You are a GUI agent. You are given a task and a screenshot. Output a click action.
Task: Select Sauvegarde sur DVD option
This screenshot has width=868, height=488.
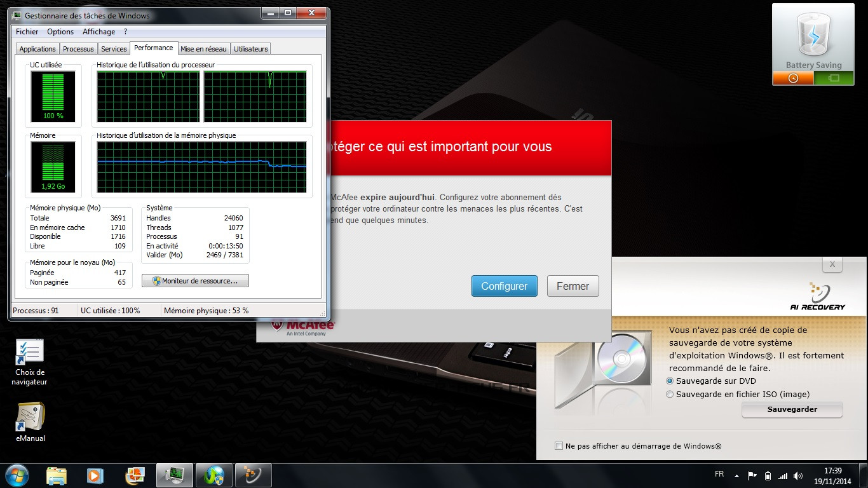tap(670, 381)
